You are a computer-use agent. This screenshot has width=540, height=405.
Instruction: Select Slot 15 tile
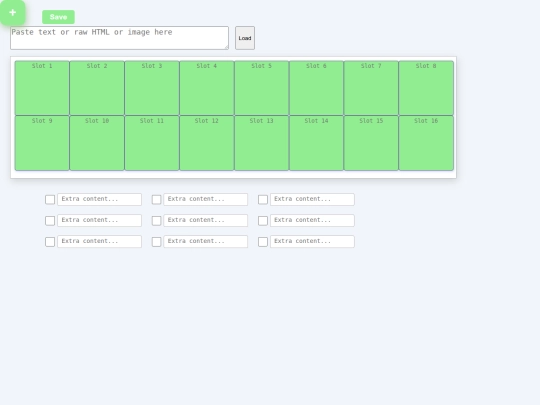(x=371, y=143)
